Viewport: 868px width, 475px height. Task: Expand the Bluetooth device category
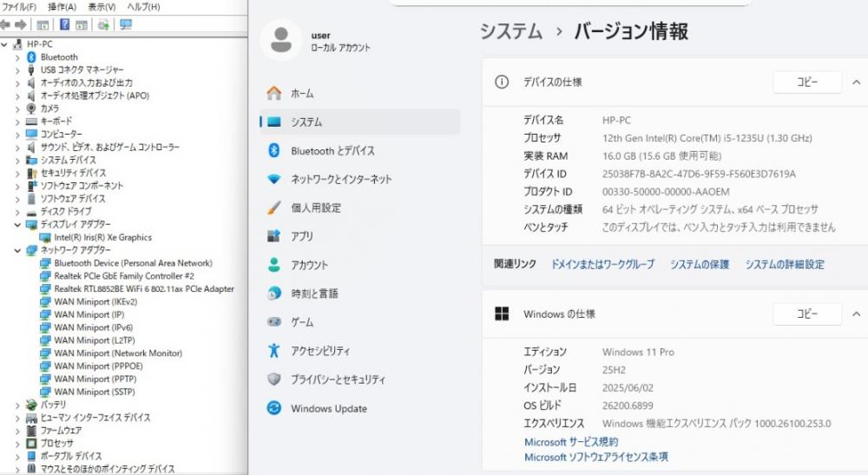point(19,57)
